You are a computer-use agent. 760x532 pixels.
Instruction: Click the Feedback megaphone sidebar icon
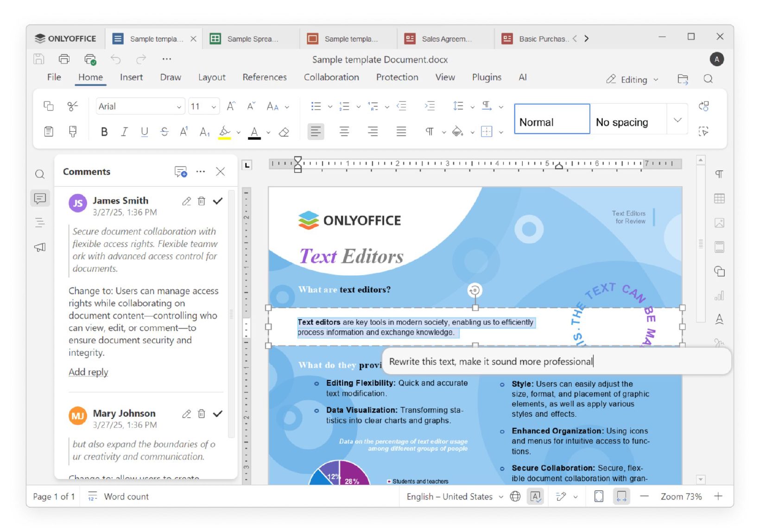point(40,247)
